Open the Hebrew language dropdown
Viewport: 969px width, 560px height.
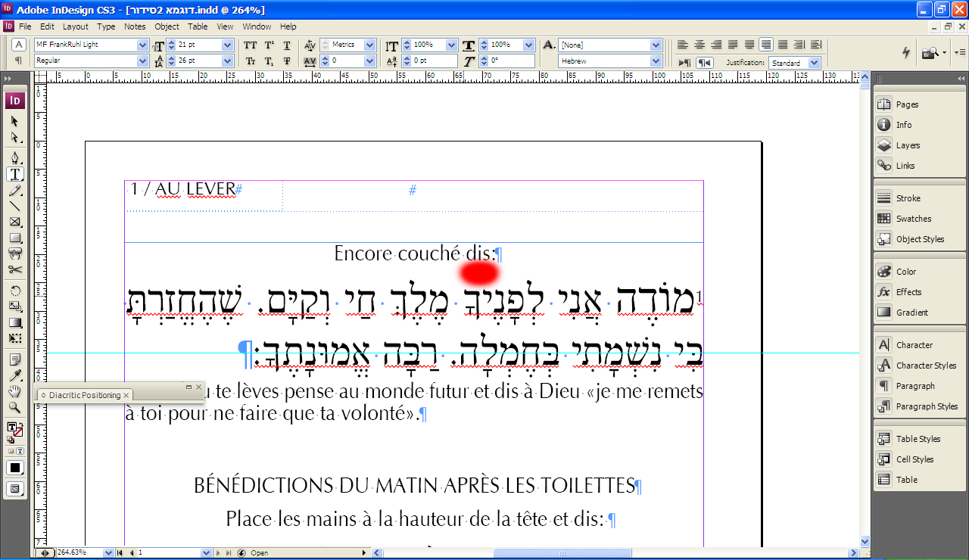656,61
